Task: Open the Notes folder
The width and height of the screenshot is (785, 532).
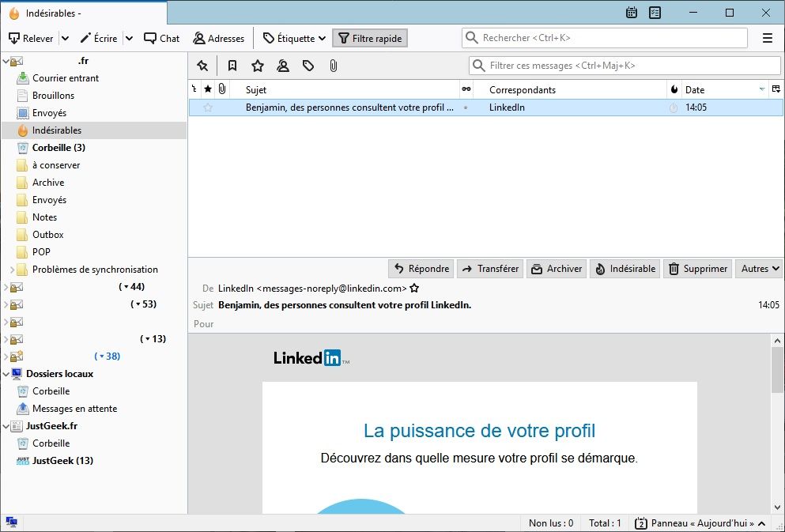Action: click(x=44, y=217)
